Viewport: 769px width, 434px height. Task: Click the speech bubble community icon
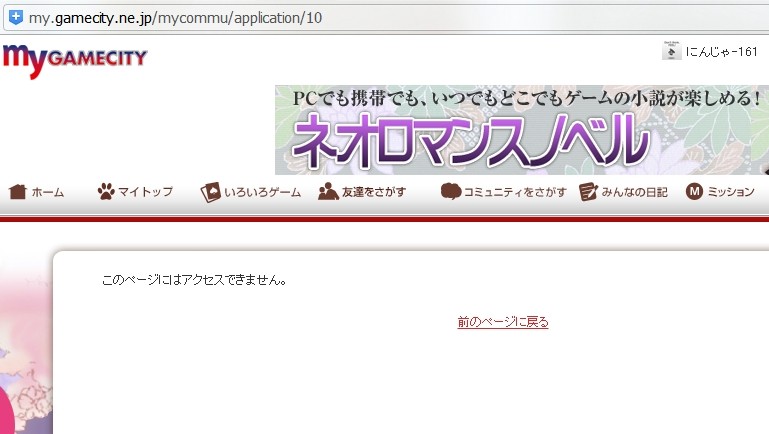pos(450,192)
